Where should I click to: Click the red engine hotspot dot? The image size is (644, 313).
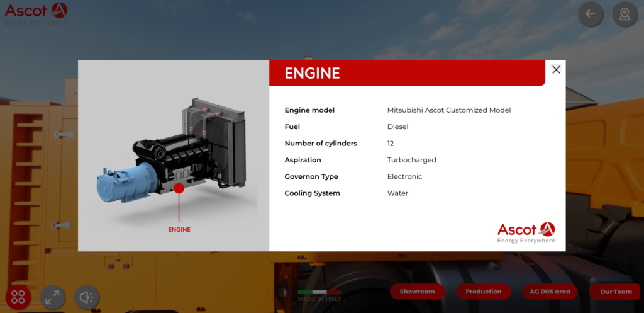pos(179,188)
